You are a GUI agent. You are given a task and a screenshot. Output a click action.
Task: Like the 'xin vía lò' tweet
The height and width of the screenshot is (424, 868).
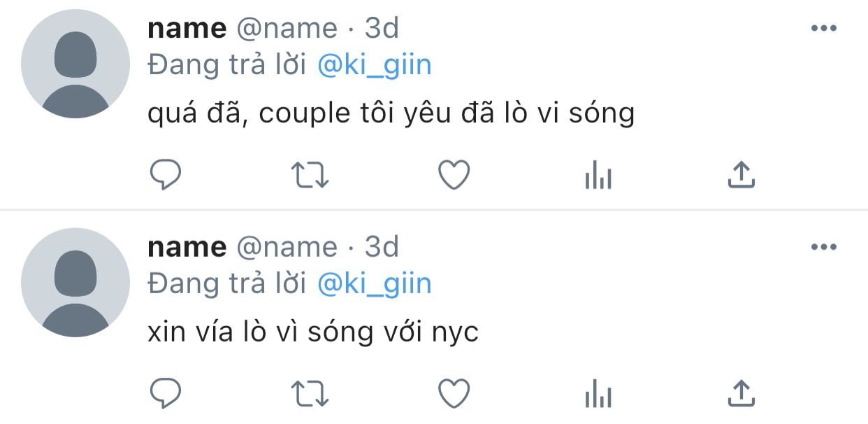click(x=454, y=394)
